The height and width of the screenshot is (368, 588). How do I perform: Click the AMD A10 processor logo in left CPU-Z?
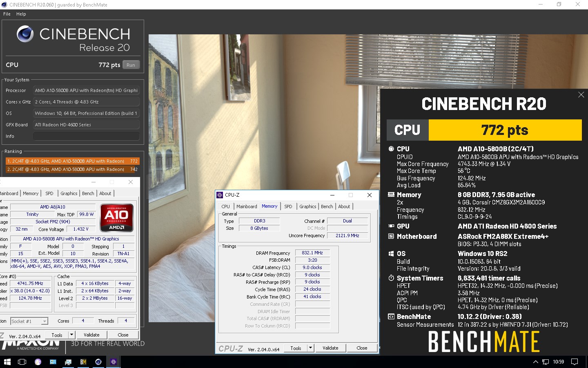[x=117, y=218]
